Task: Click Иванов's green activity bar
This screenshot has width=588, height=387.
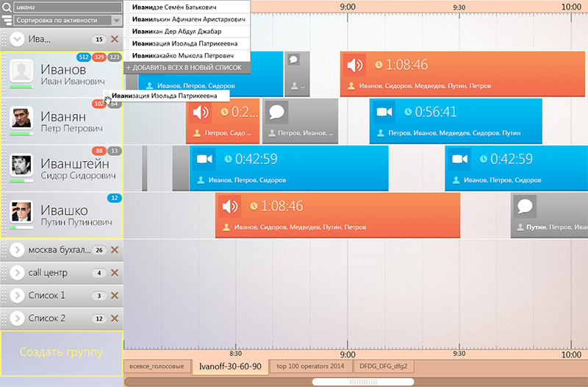Action: pyautogui.click(x=21, y=87)
